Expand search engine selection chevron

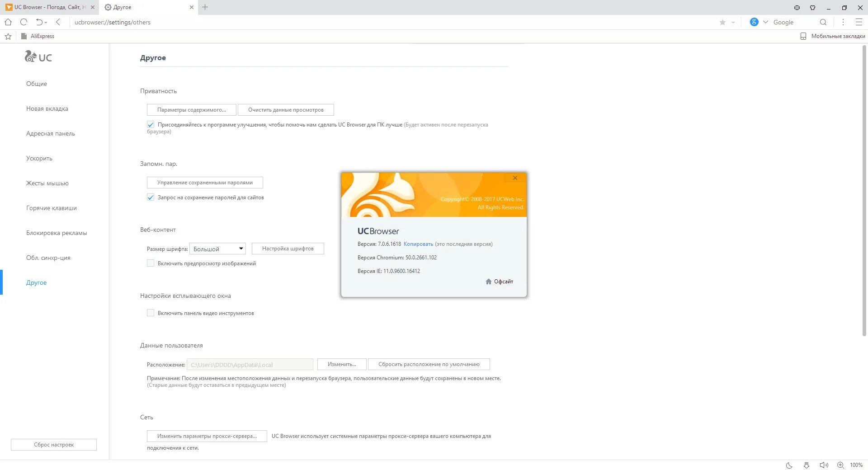pos(765,22)
